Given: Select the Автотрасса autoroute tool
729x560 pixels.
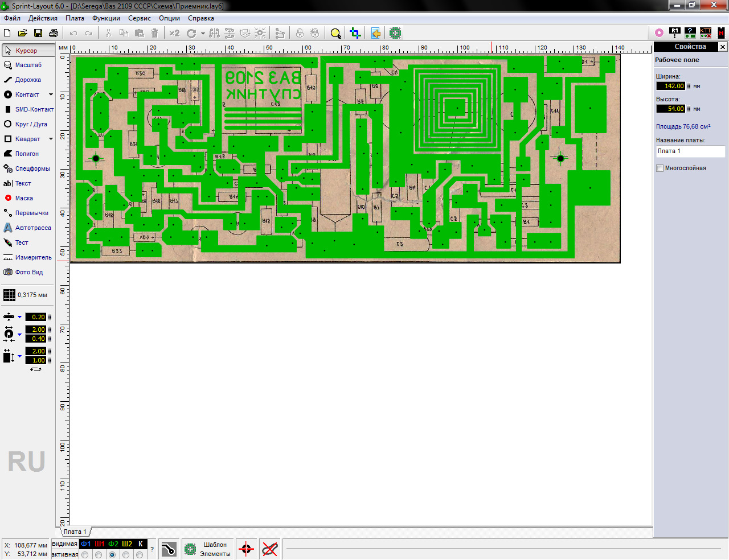Looking at the screenshot, I should pyautogui.click(x=28, y=228).
